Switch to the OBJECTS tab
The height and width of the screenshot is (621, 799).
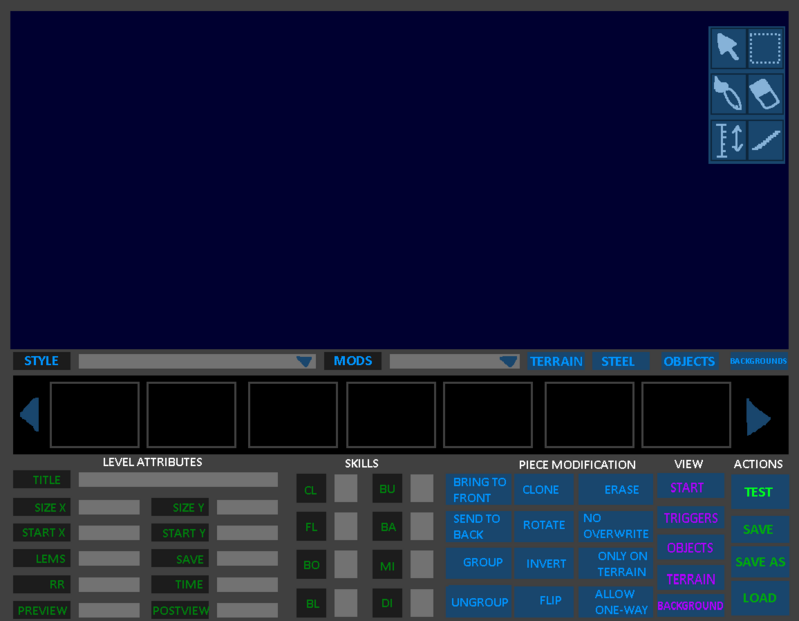[x=689, y=361]
